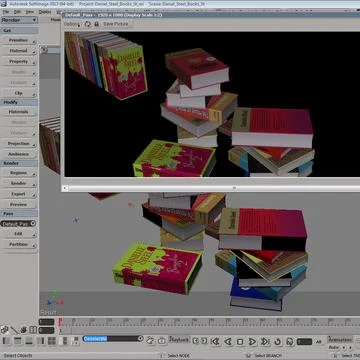Open the Render module dropdown

[x=19, y=20]
